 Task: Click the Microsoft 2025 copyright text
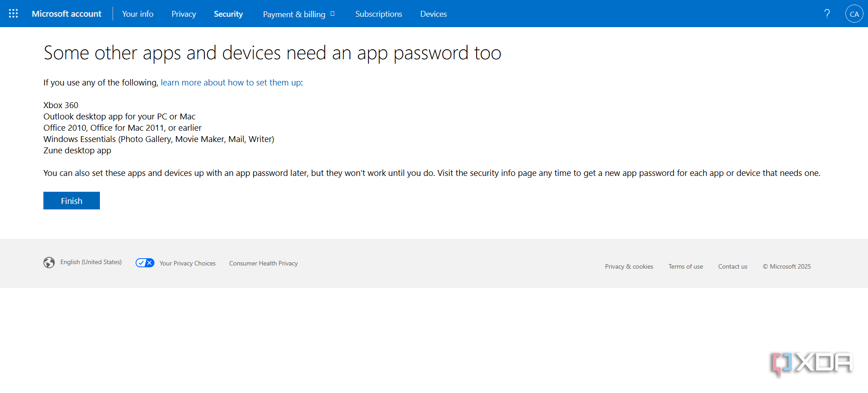click(787, 266)
